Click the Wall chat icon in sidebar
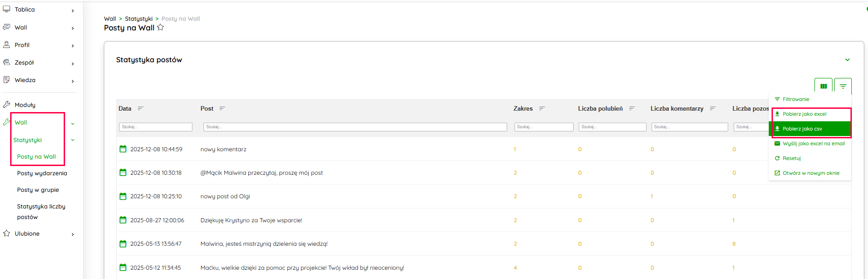This screenshot has height=279, width=868. point(6,27)
